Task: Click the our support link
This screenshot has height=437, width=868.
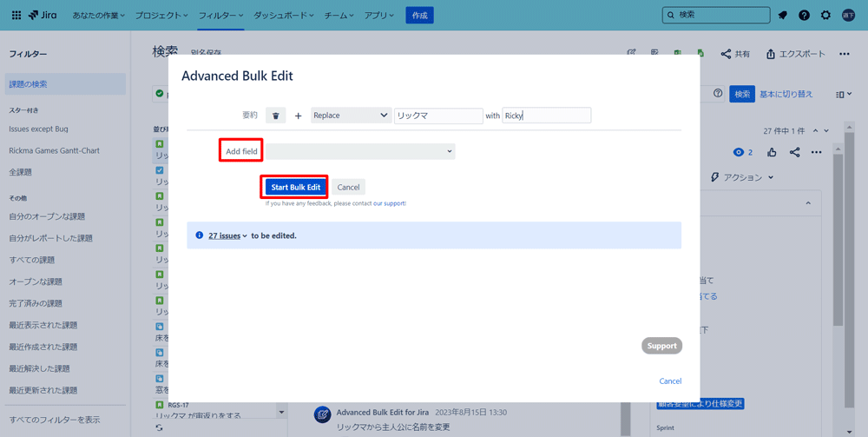Action: pos(389,203)
